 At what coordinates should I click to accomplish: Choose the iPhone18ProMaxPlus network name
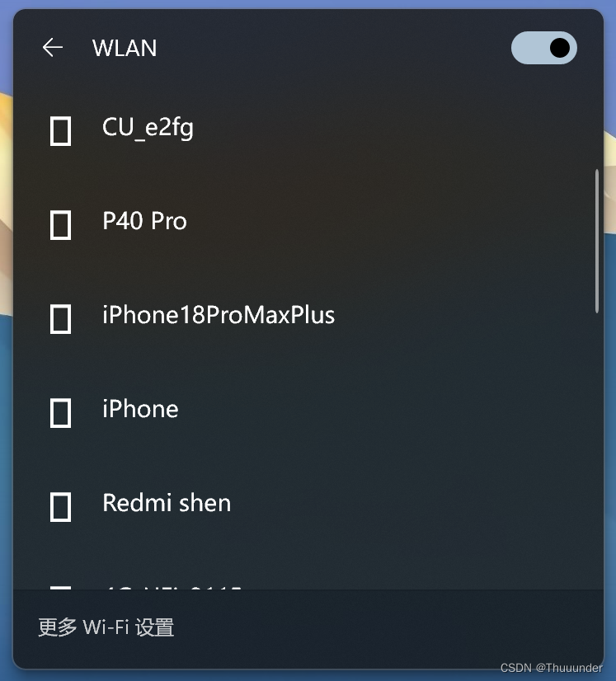[x=219, y=315]
